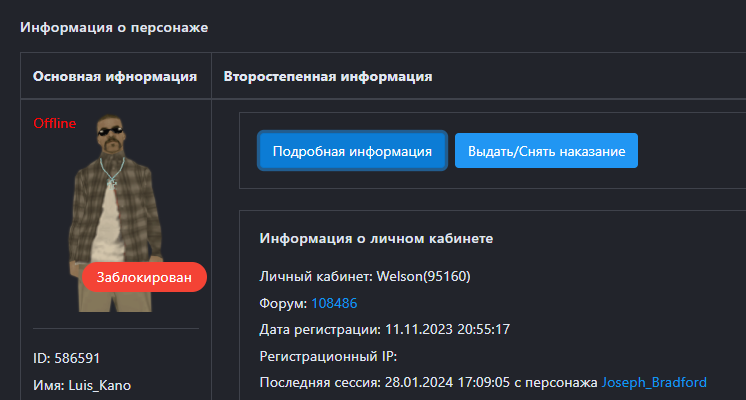746x400 pixels.
Task: Click the Информация о личном кабинете heading
Action: (376, 239)
